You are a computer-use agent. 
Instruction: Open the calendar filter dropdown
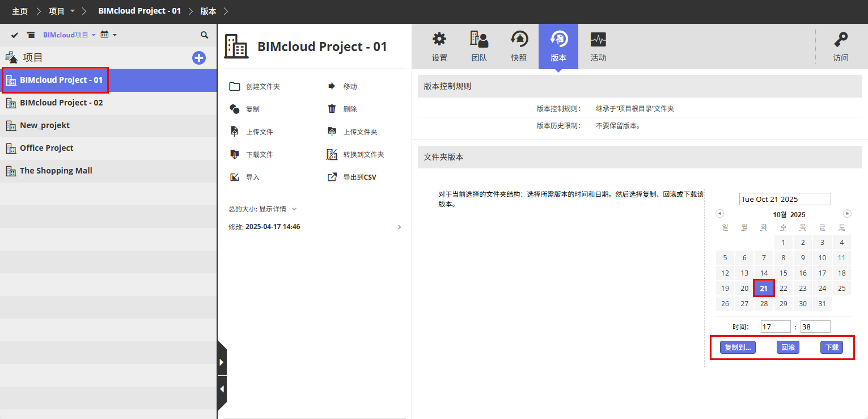click(x=108, y=35)
